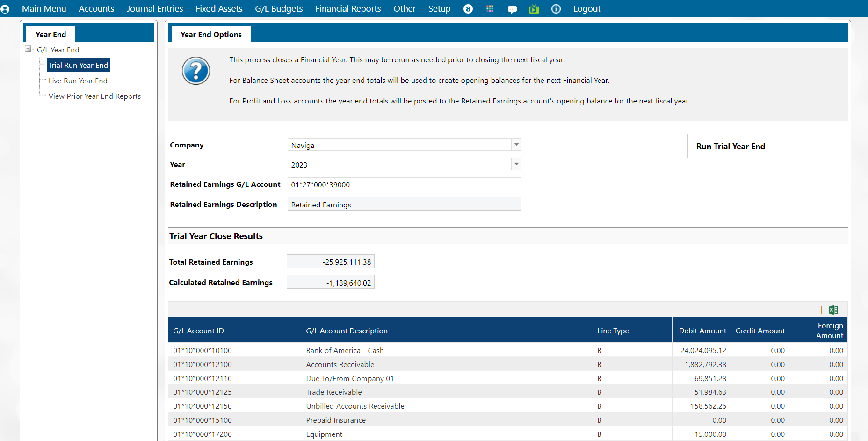The width and height of the screenshot is (868, 441).
Task: Collapse the G/L Year End tree node
Action: click(x=28, y=49)
